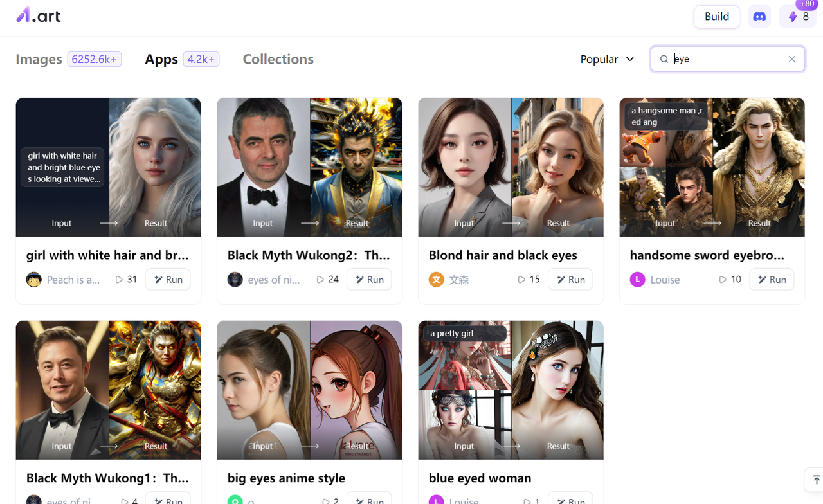
Task: Open the Build button
Action: tap(717, 17)
